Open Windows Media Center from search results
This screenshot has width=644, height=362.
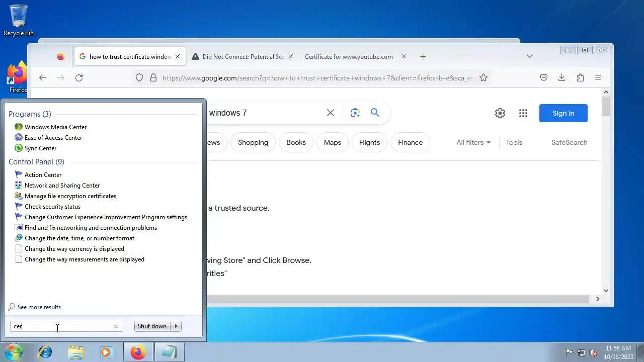(x=55, y=127)
